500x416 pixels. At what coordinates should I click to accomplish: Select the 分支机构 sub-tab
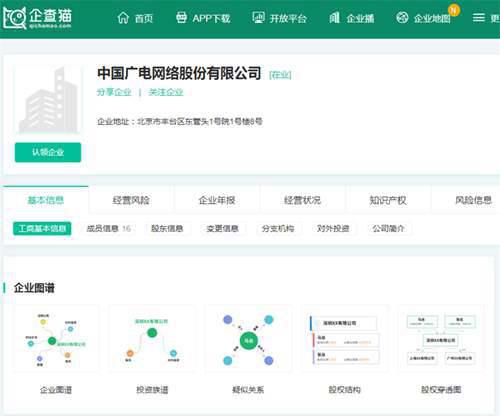coord(278,228)
